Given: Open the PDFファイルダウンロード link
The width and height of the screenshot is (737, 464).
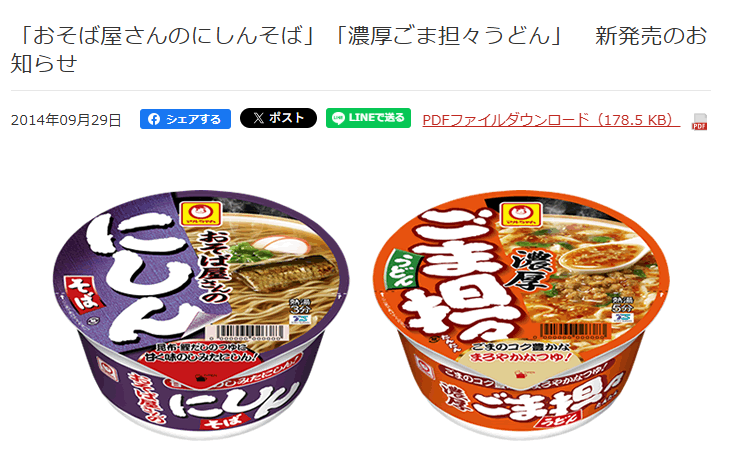Looking at the screenshot, I should click(551, 120).
